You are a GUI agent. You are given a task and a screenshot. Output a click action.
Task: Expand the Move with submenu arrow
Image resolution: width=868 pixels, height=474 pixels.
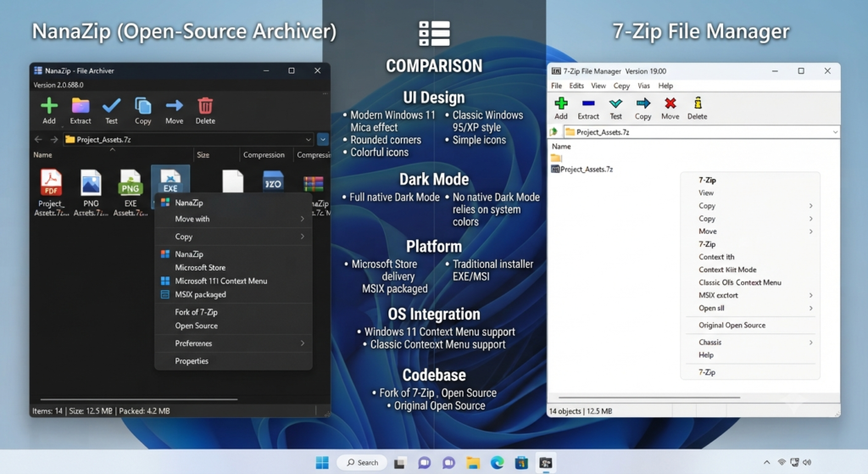click(x=303, y=219)
